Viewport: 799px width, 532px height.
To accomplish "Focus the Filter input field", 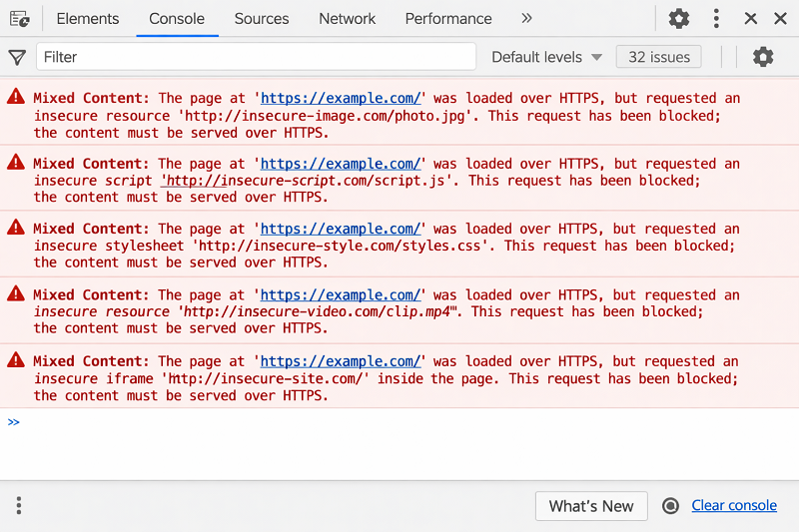I will 257,57.
